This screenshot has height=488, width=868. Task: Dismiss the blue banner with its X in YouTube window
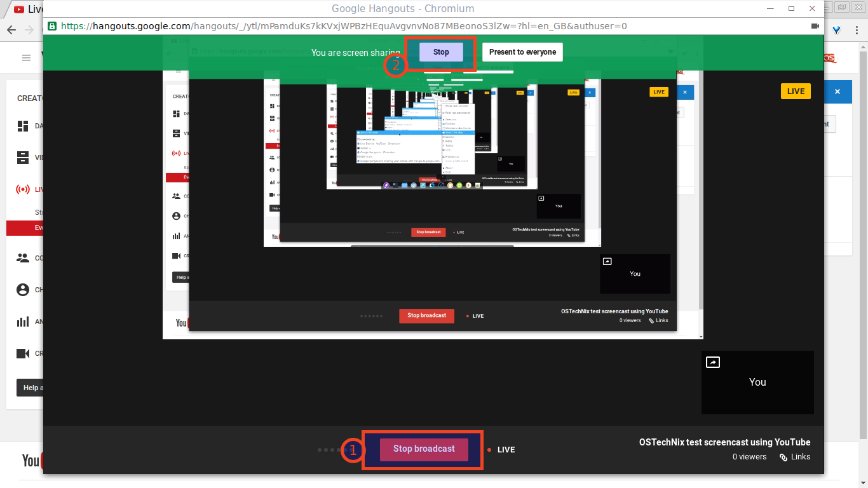[837, 91]
